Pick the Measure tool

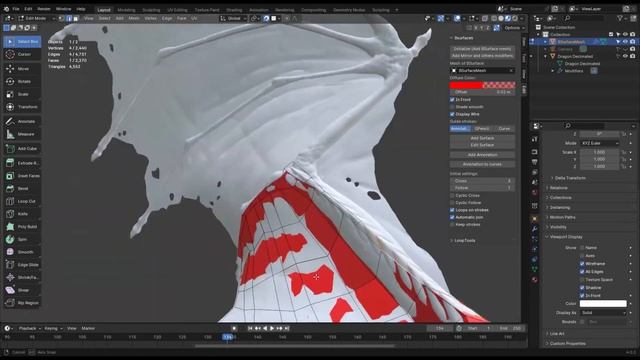click(22, 134)
